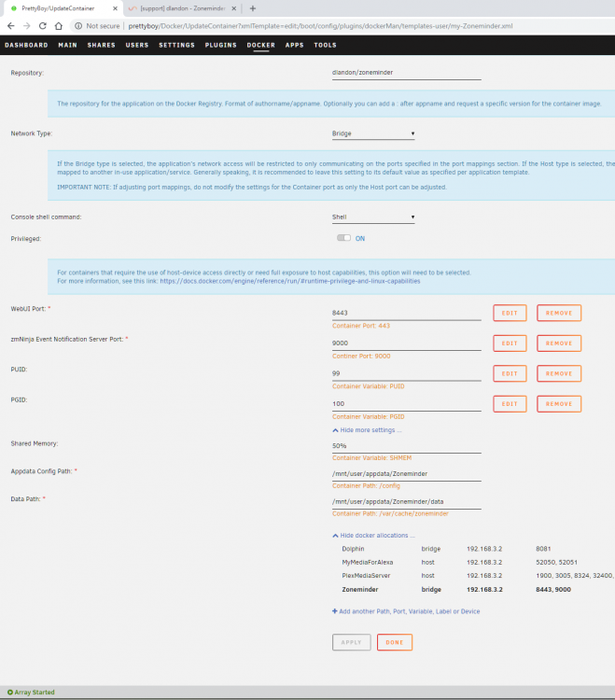Close the PrettyBoy/UpdateContainer tab
This screenshot has width=615, height=700.
click(115, 8)
